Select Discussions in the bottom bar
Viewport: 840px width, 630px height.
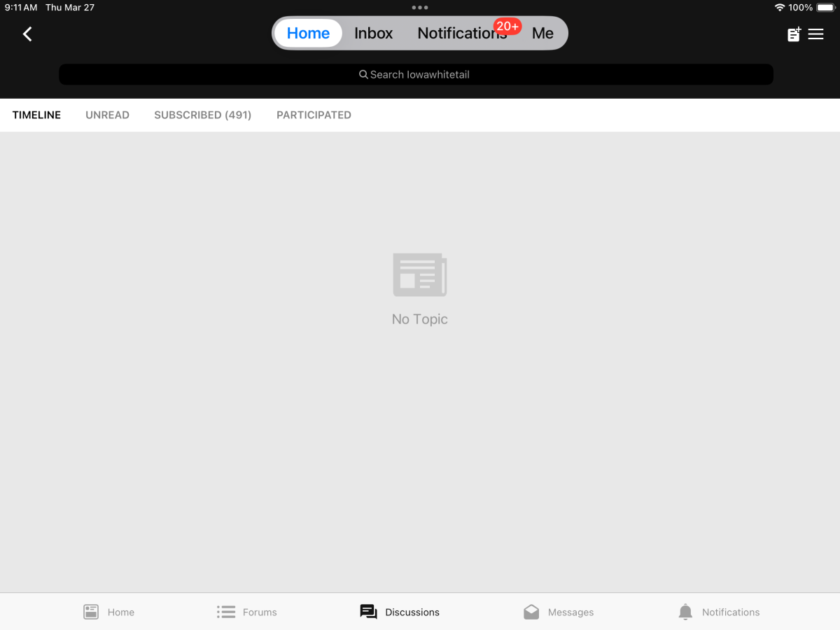coord(400,612)
